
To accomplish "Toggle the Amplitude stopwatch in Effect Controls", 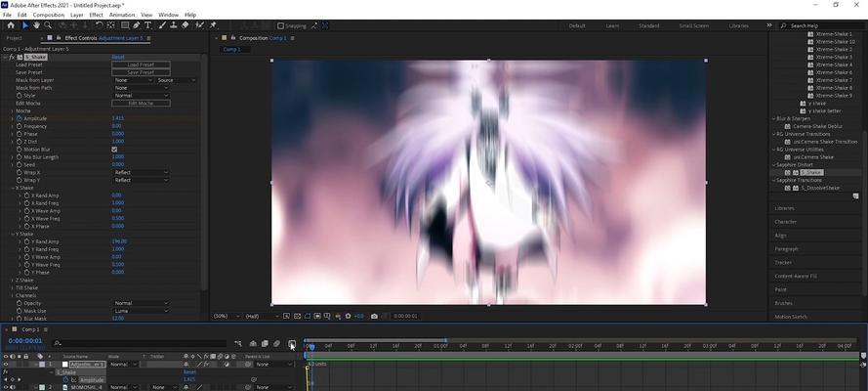I will (20, 118).
